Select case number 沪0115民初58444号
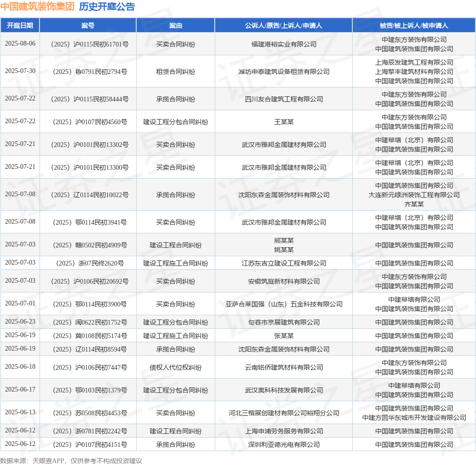This screenshot has height=465, width=476. click(90, 99)
